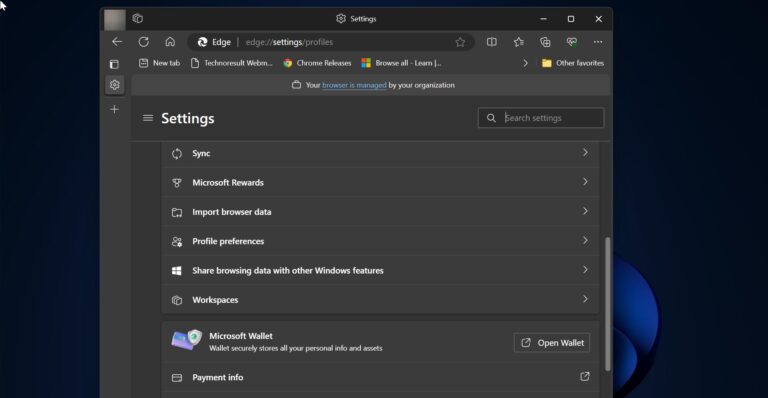
Task: Open the Settings hamburger menu
Action: (x=148, y=118)
